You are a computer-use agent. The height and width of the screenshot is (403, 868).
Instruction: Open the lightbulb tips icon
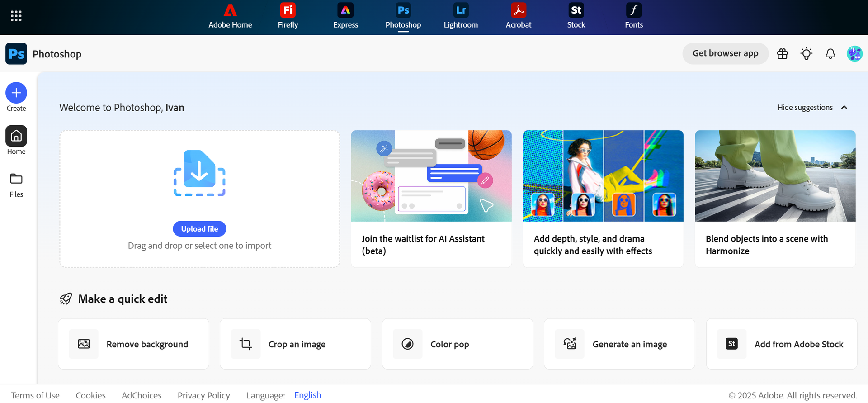(806, 54)
